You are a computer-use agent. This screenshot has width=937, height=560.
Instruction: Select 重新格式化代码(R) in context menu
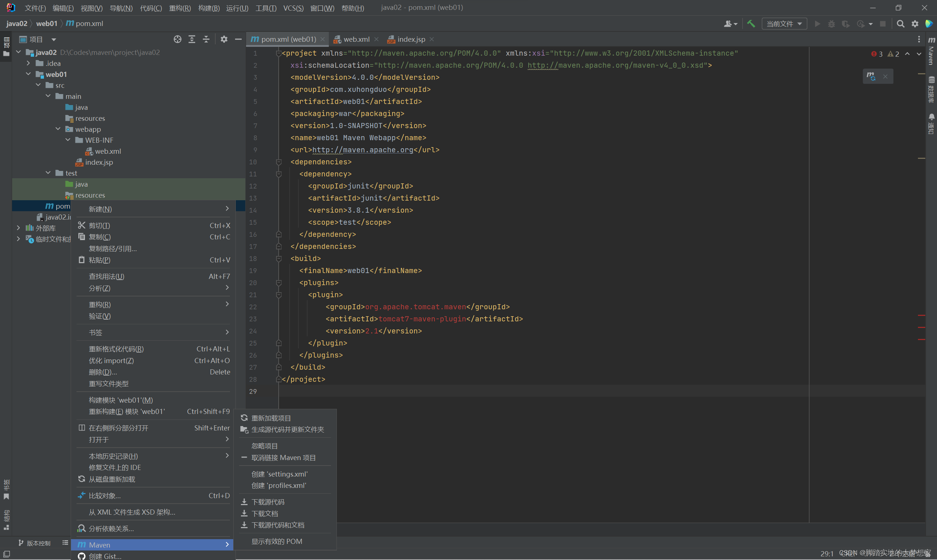pyautogui.click(x=153, y=349)
